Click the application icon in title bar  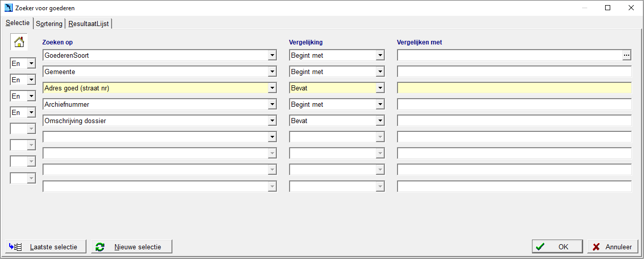pos(9,8)
